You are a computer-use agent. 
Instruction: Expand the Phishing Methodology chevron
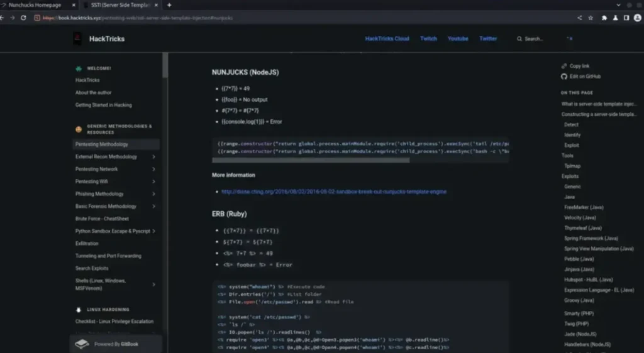pos(154,194)
